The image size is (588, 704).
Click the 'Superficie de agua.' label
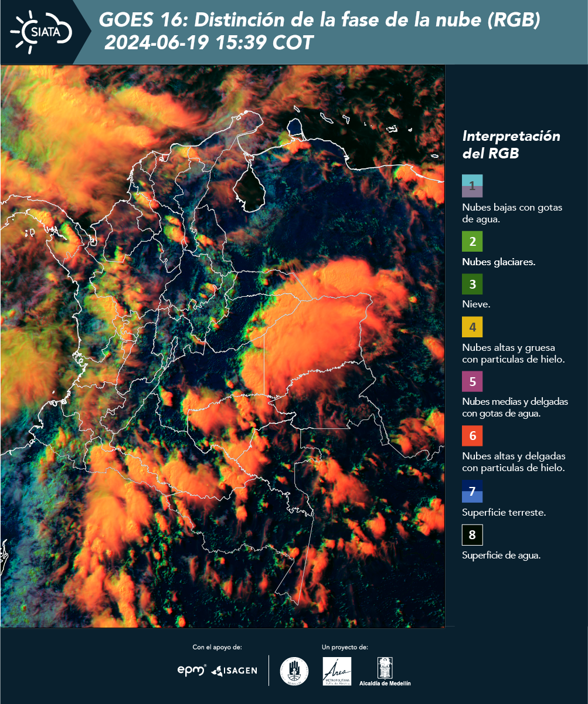(x=501, y=556)
